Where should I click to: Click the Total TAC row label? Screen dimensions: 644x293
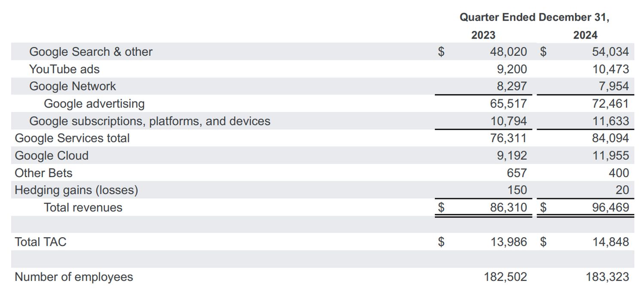pyautogui.click(x=40, y=242)
